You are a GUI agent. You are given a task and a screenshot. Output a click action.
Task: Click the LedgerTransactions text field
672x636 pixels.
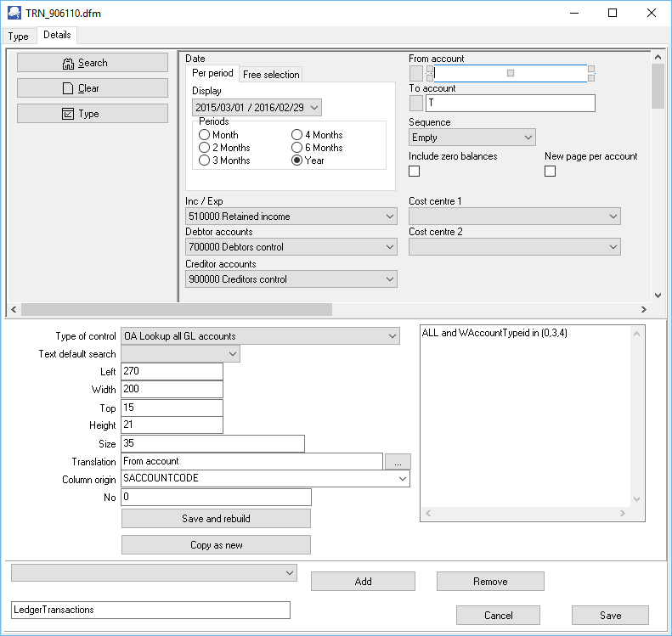pyautogui.click(x=150, y=610)
